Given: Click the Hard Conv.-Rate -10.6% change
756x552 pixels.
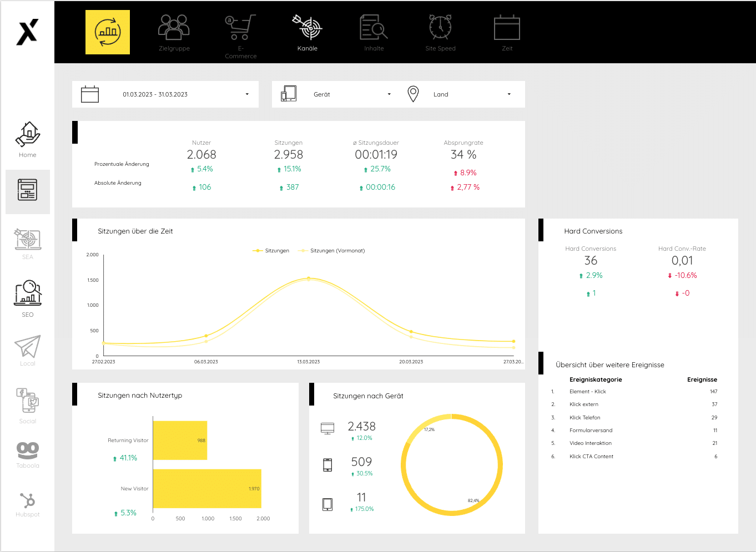Looking at the screenshot, I should tap(682, 276).
